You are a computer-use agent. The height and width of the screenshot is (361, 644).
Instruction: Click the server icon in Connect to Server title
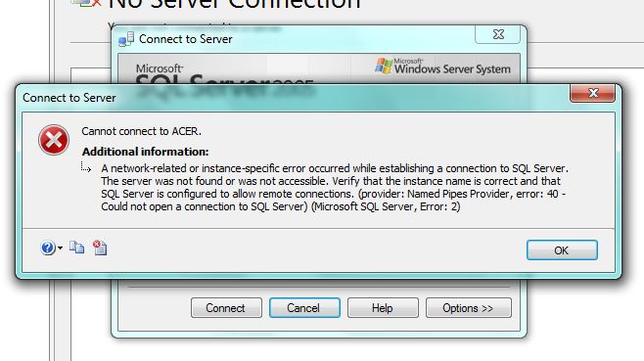point(126,39)
